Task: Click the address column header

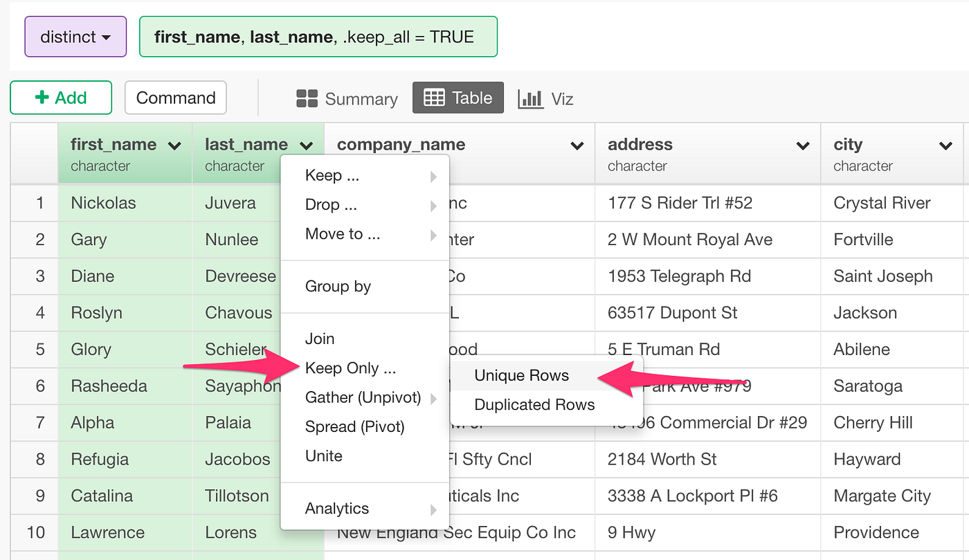Action: [707, 154]
